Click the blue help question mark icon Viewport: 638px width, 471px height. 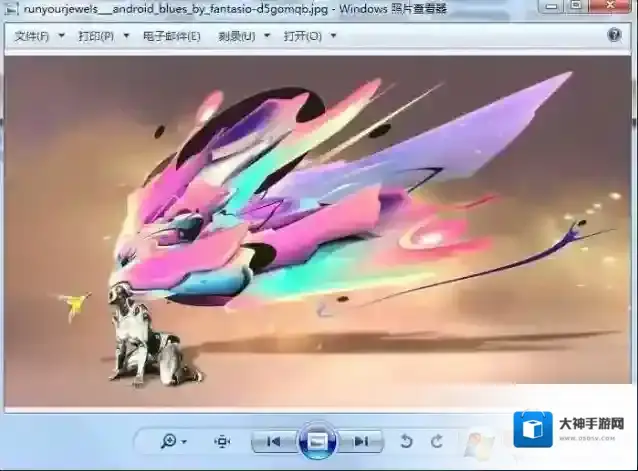(x=614, y=35)
